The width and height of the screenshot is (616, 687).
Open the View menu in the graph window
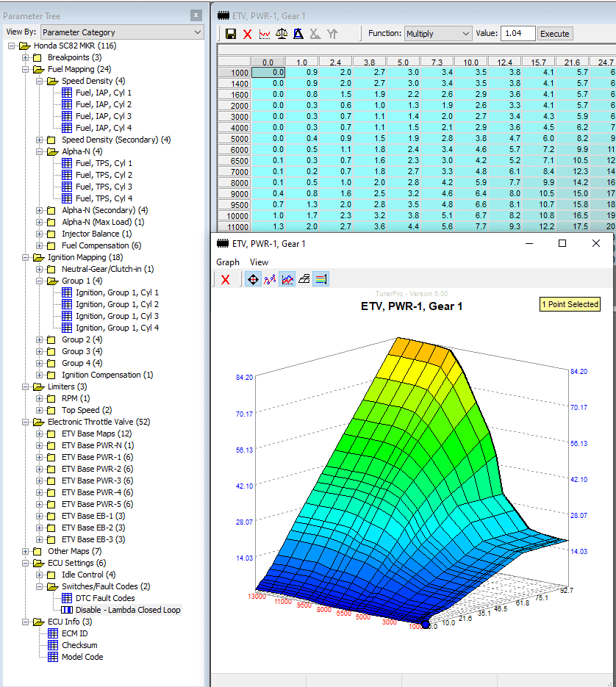(x=259, y=262)
